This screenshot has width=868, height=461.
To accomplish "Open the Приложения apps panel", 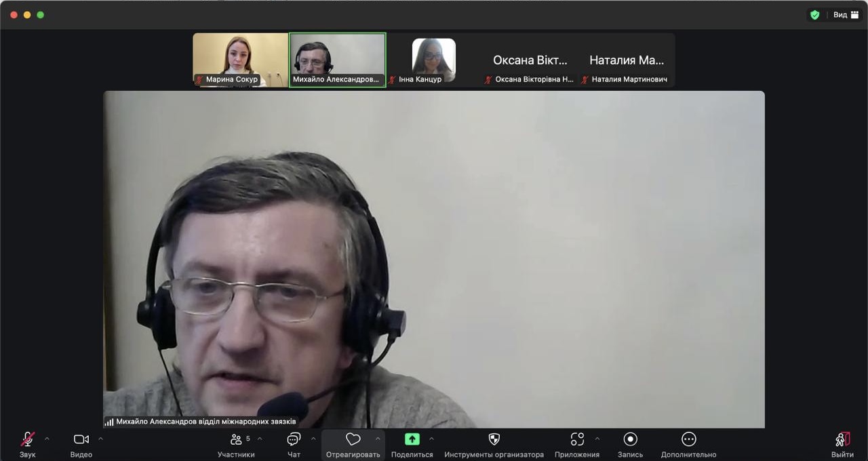I will coord(577,445).
